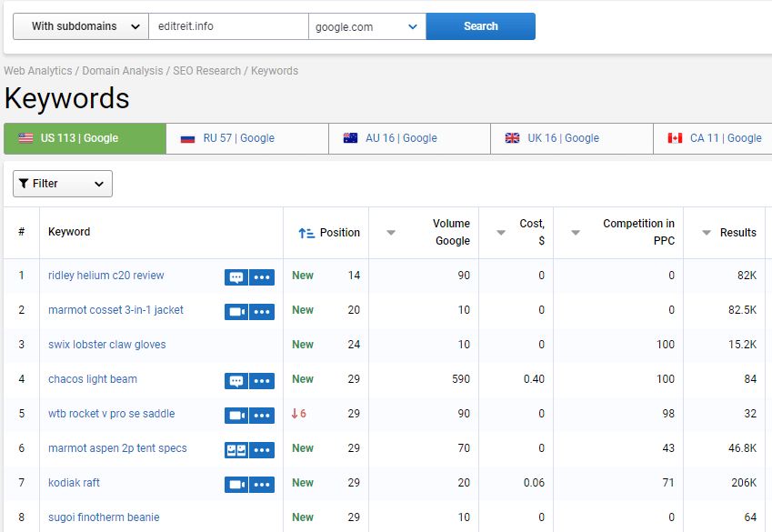This screenshot has height=532, width=772.
Task: Click the red down 6 position change indicator
Action: point(299,413)
